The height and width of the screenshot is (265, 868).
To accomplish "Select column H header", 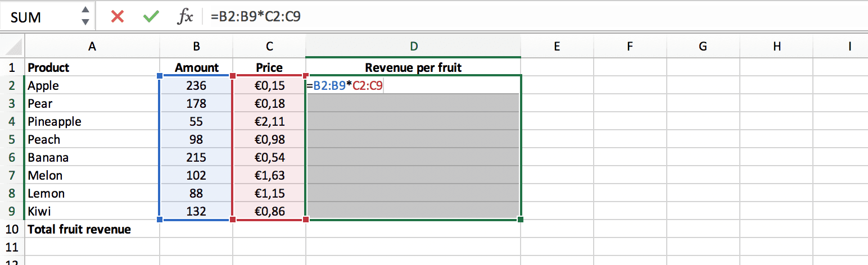I will pyautogui.click(x=777, y=47).
